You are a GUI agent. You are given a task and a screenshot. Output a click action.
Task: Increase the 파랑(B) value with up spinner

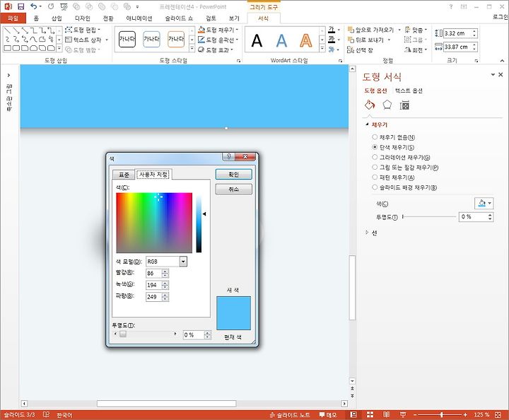coord(165,294)
